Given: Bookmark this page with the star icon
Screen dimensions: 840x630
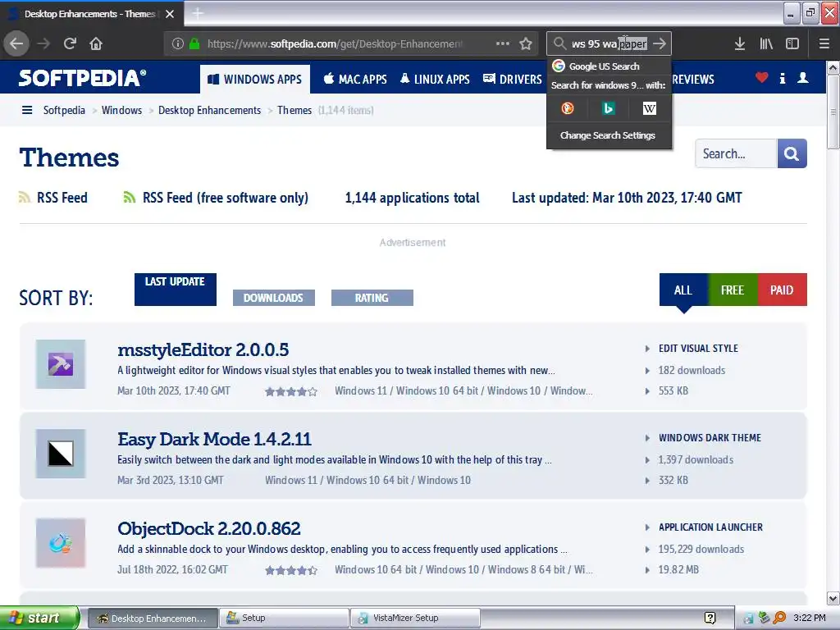Looking at the screenshot, I should tap(526, 44).
